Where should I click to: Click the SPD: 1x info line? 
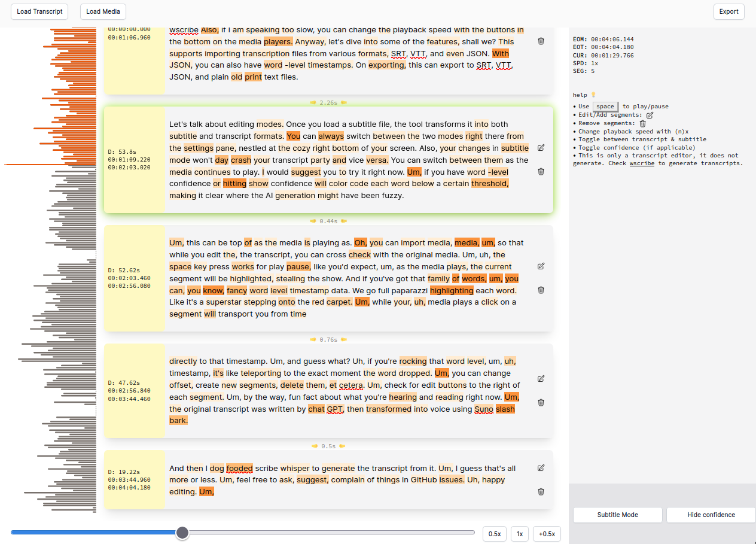[586, 63]
